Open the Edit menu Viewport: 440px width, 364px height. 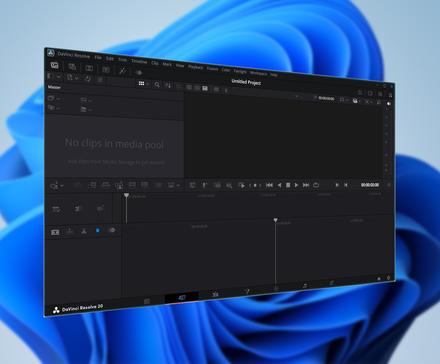point(110,58)
